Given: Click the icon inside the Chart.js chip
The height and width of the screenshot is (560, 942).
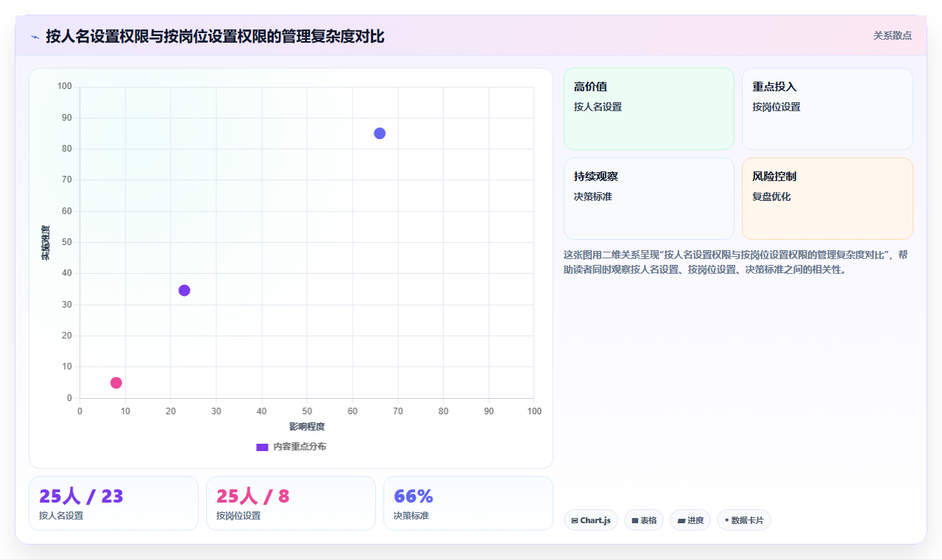Looking at the screenshot, I should coord(575,520).
